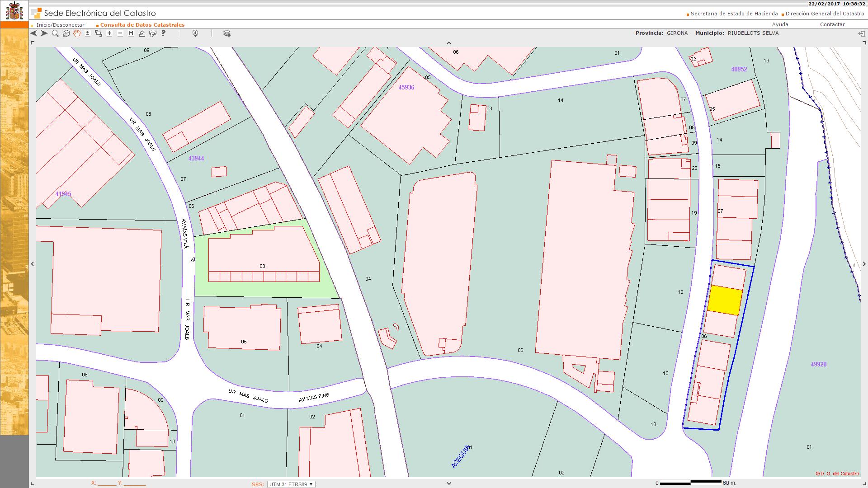
Task: Click the magnifying glass search tool
Action: (x=55, y=33)
